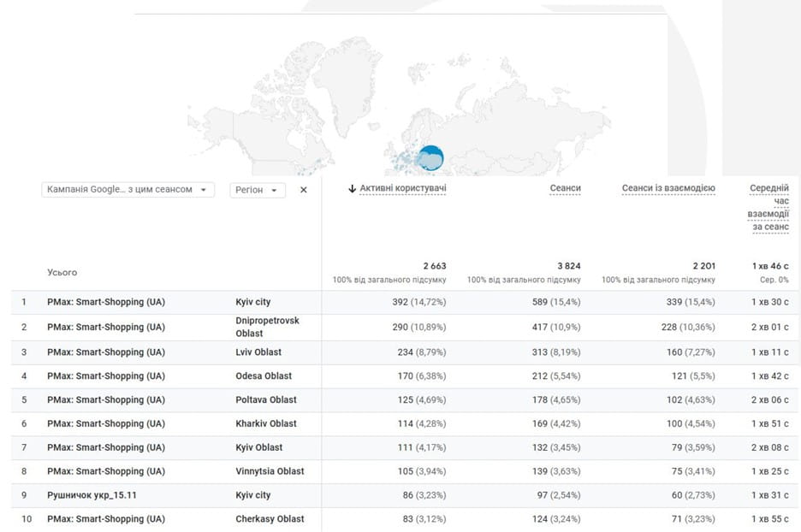Click the 105 (3,94%) active users cell
This screenshot has width=801, height=532.
tap(421, 471)
